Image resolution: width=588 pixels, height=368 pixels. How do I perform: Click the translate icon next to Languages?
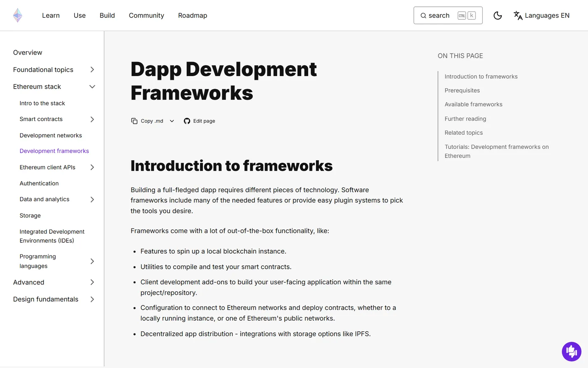coord(518,16)
